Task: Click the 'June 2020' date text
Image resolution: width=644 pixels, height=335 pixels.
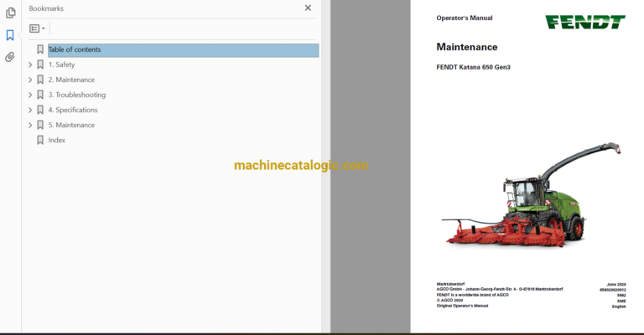Action: point(616,284)
